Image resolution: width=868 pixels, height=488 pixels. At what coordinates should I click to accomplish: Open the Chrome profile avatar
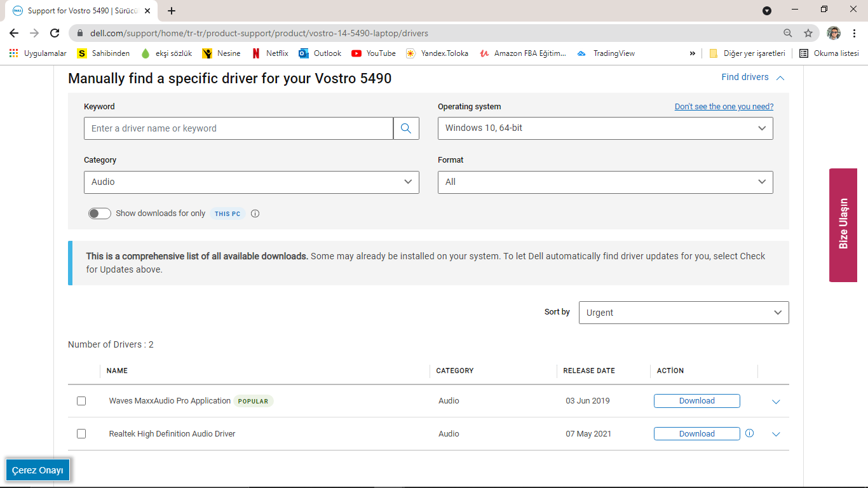pyautogui.click(x=834, y=33)
